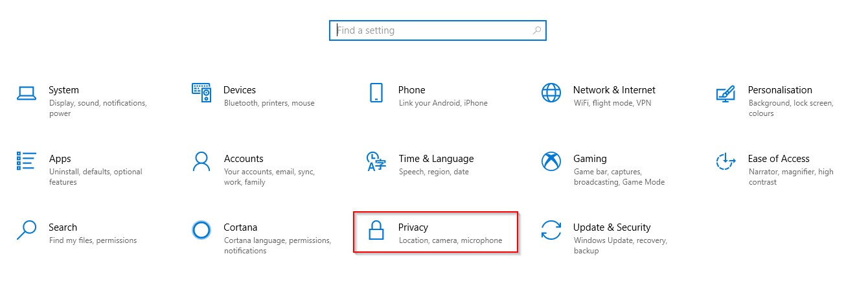
Task: Select the Accounts person icon
Action: pos(201,161)
